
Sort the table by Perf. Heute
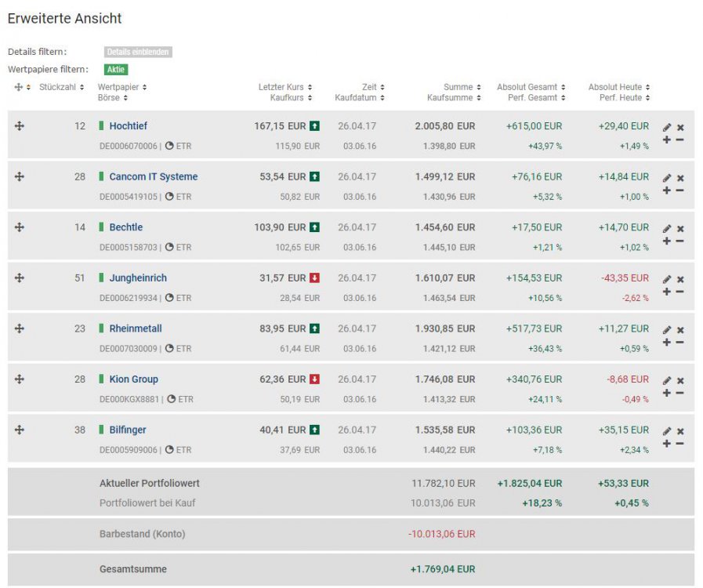[647, 98]
